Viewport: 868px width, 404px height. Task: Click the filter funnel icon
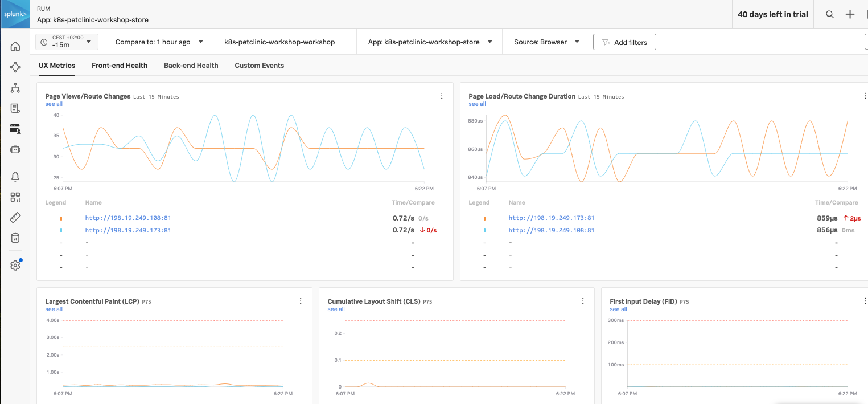tap(606, 42)
